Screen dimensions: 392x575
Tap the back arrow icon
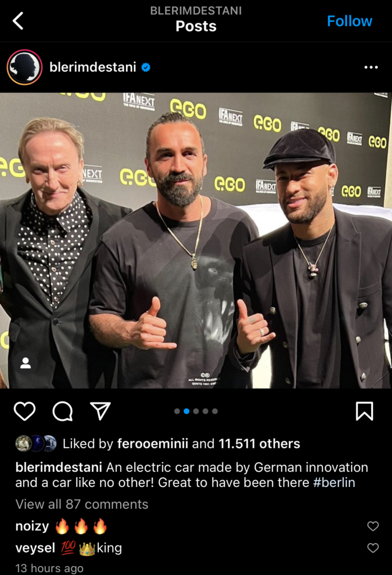pyautogui.click(x=18, y=21)
